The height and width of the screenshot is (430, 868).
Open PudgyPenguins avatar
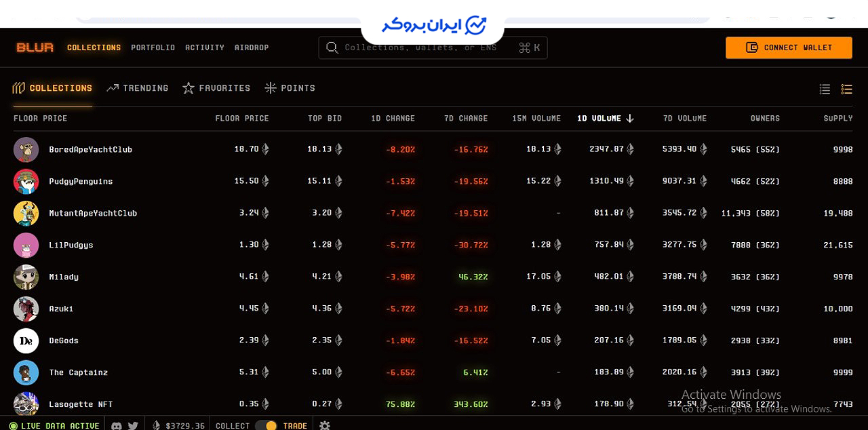pos(26,181)
